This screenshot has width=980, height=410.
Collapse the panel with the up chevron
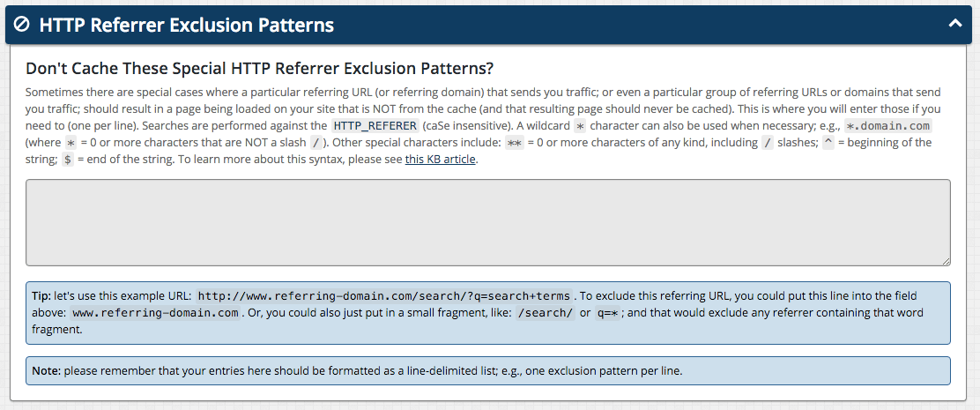(x=955, y=24)
